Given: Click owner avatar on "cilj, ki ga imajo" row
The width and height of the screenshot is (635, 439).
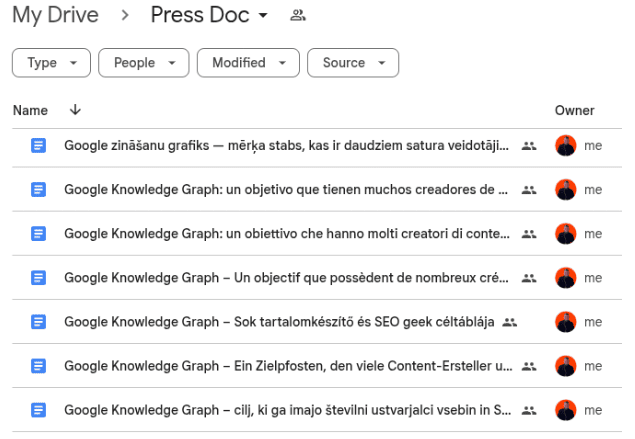Looking at the screenshot, I should (566, 410).
